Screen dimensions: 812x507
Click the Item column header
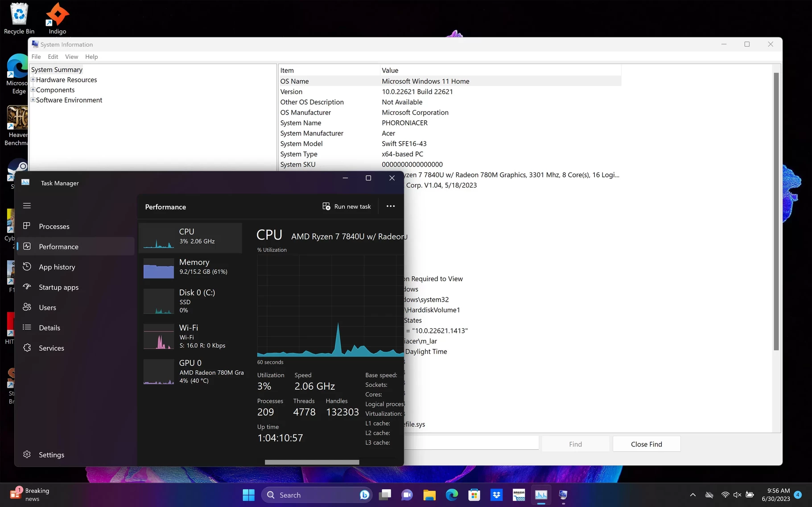329,70
